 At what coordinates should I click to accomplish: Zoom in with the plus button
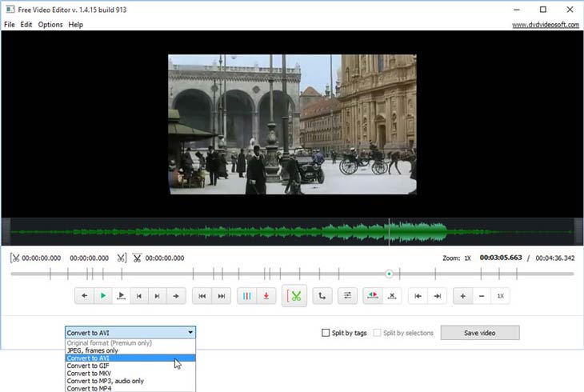coord(462,296)
